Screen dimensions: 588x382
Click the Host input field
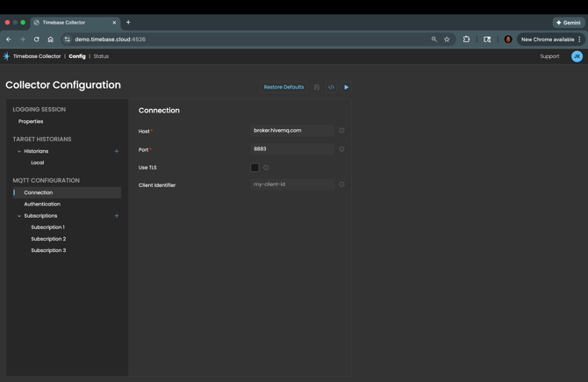pos(292,131)
